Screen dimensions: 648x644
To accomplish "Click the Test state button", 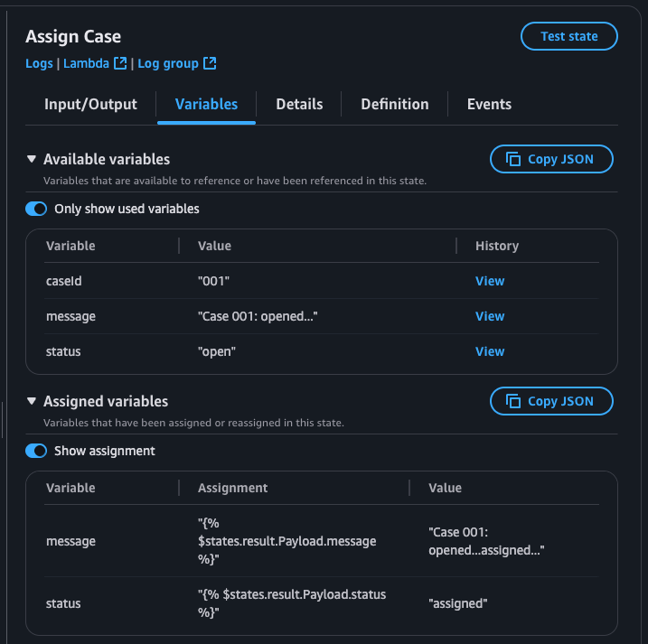I will pos(568,36).
